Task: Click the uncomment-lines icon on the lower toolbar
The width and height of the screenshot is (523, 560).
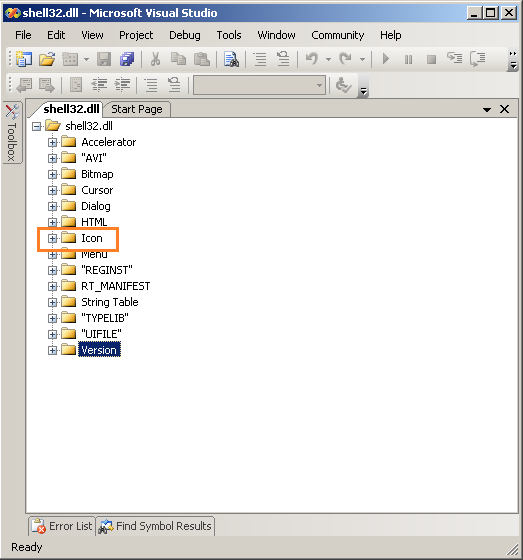Action: 174,84
